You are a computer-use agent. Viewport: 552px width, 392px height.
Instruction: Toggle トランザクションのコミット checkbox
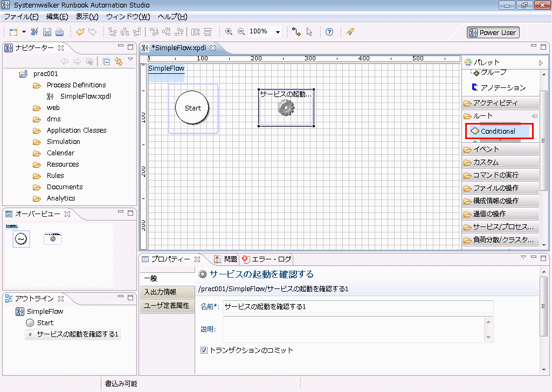click(204, 350)
